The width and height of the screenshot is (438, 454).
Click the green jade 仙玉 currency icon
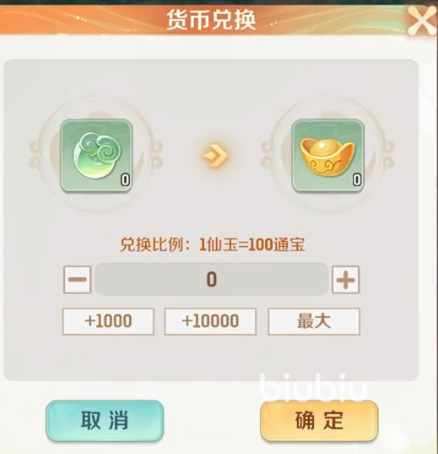pos(96,156)
